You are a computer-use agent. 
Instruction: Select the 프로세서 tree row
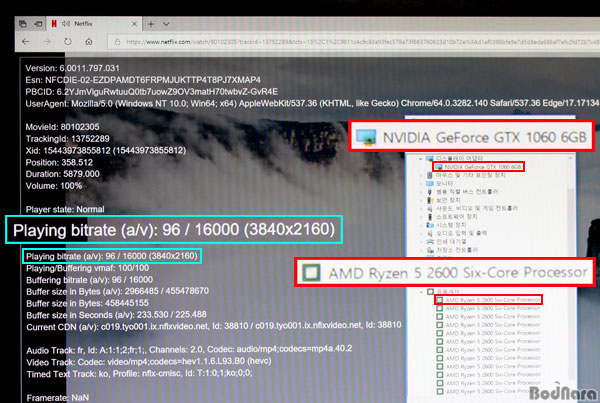(443, 292)
